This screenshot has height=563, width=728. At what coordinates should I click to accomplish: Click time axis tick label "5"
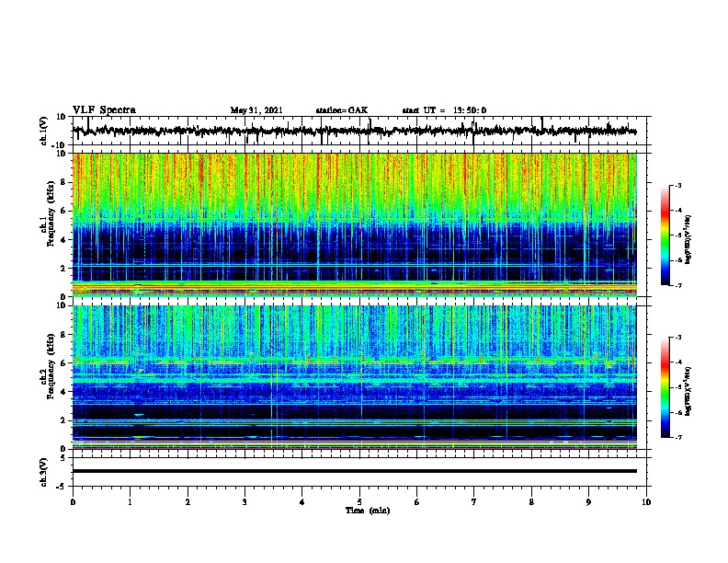[x=359, y=502]
